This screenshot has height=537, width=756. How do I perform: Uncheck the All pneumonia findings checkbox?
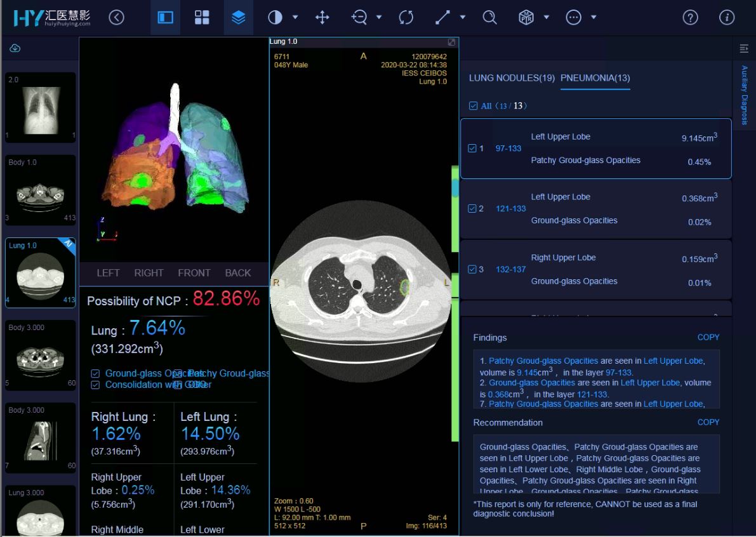tap(473, 105)
